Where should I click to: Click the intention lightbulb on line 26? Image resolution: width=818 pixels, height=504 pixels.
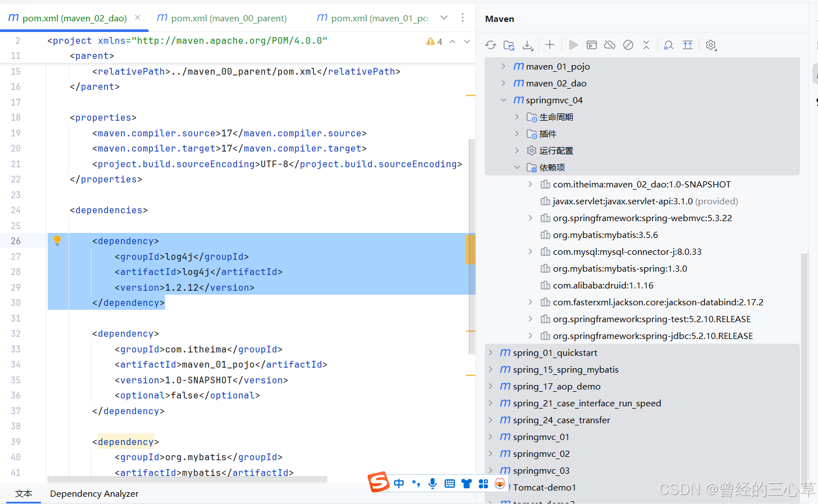click(57, 241)
